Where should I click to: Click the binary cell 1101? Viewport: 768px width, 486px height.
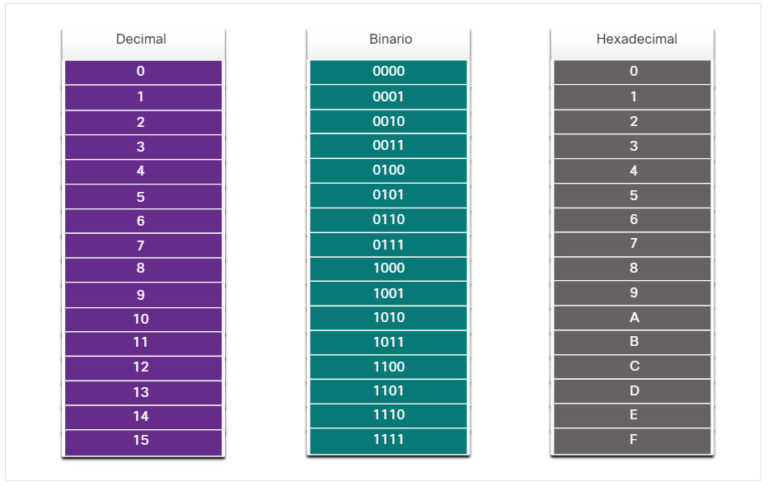pos(388,391)
